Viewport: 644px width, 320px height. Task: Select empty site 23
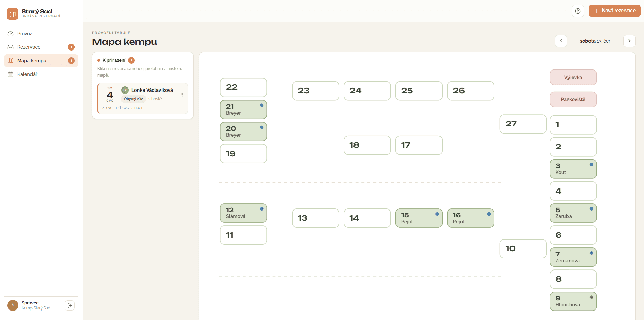(316, 91)
